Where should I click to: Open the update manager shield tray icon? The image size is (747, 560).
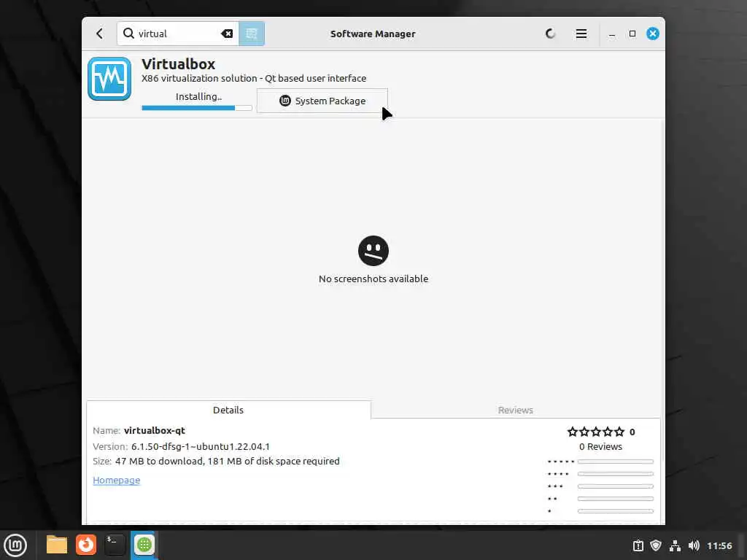pos(656,545)
